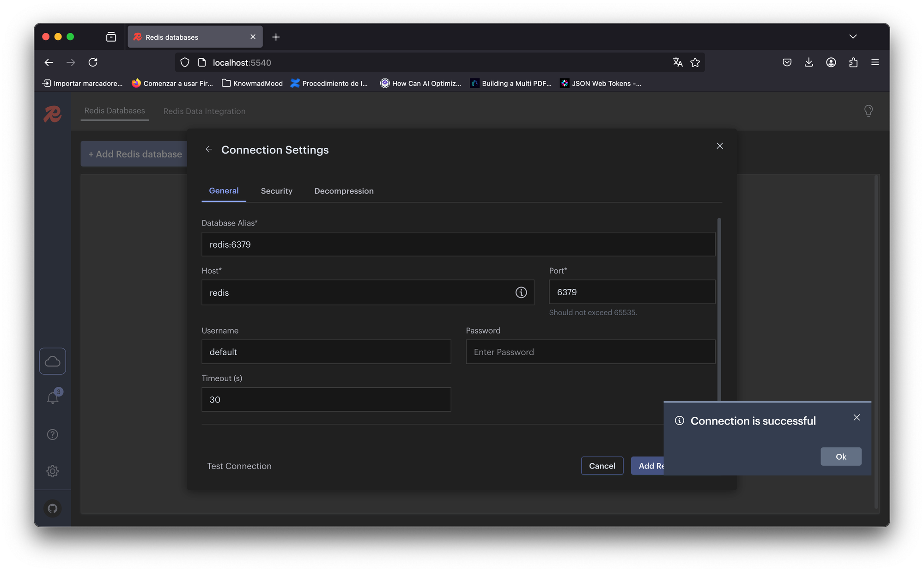This screenshot has width=924, height=572.
Task: Bookmark page with the star icon
Action: [x=695, y=62]
